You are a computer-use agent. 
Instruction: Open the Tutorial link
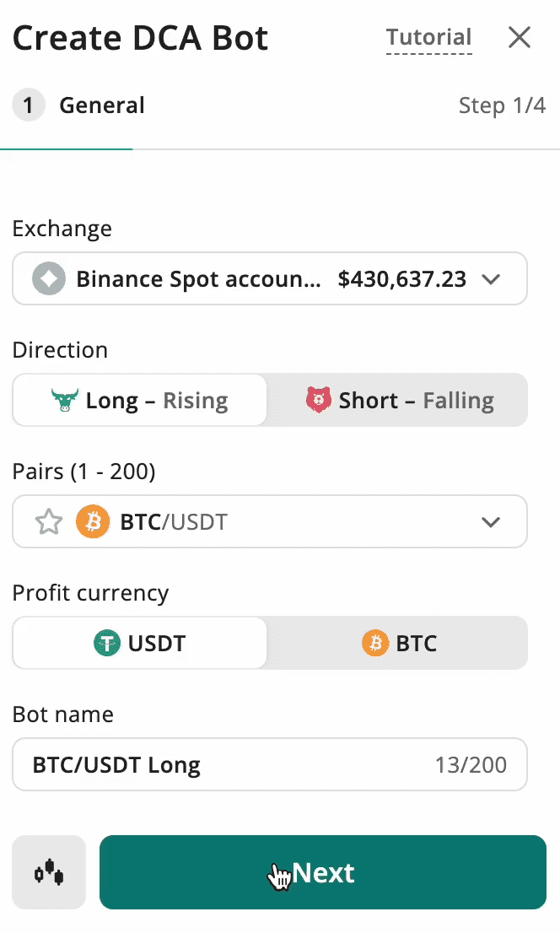pos(428,37)
